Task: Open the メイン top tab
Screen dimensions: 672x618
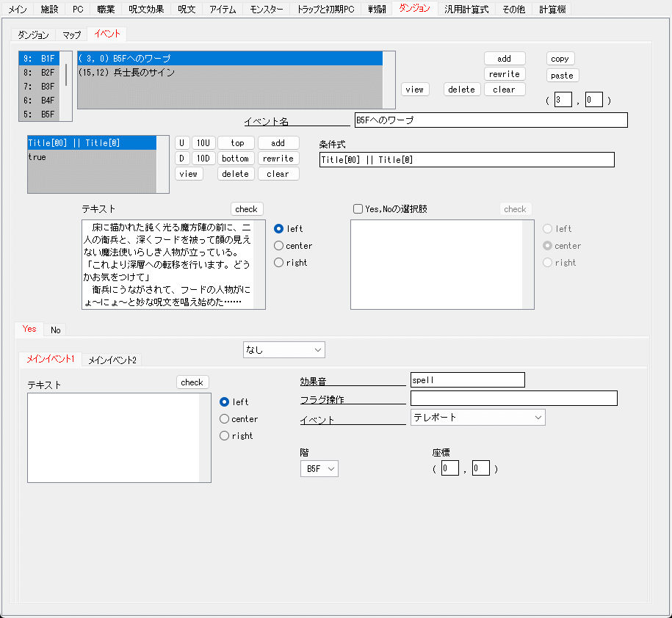Action: pos(18,9)
